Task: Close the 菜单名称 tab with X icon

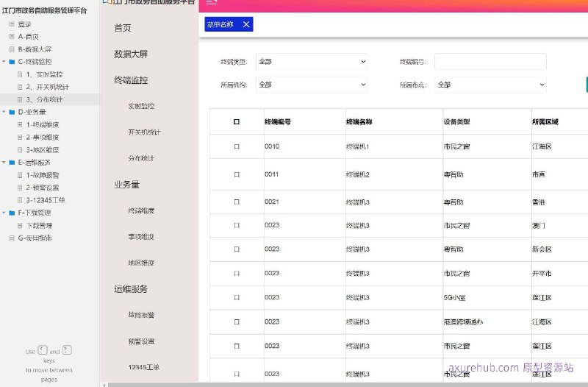Action: coord(246,24)
